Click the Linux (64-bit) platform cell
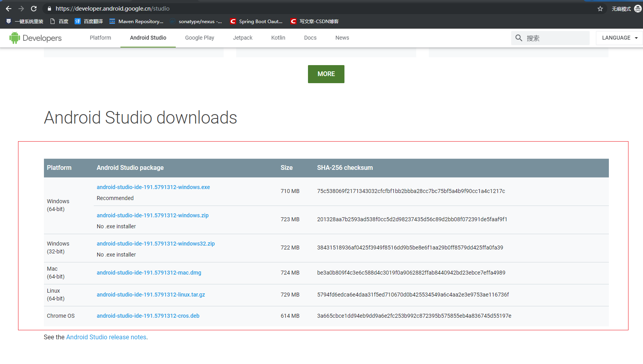The image size is (643, 364). [56, 295]
